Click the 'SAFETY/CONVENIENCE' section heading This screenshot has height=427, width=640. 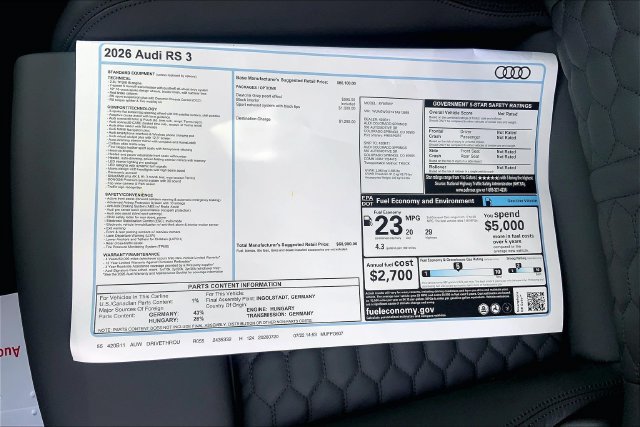pyautogui.click(x=129, y=195)
